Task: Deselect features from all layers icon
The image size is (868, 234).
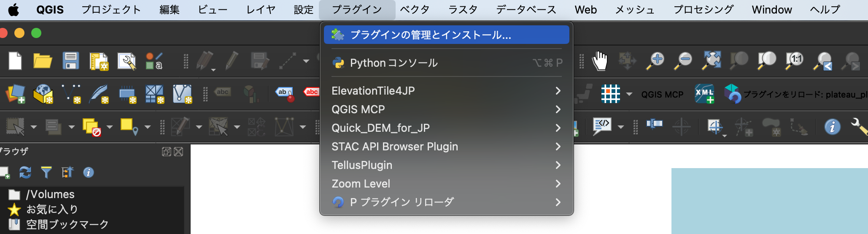Action: (92, 127)
